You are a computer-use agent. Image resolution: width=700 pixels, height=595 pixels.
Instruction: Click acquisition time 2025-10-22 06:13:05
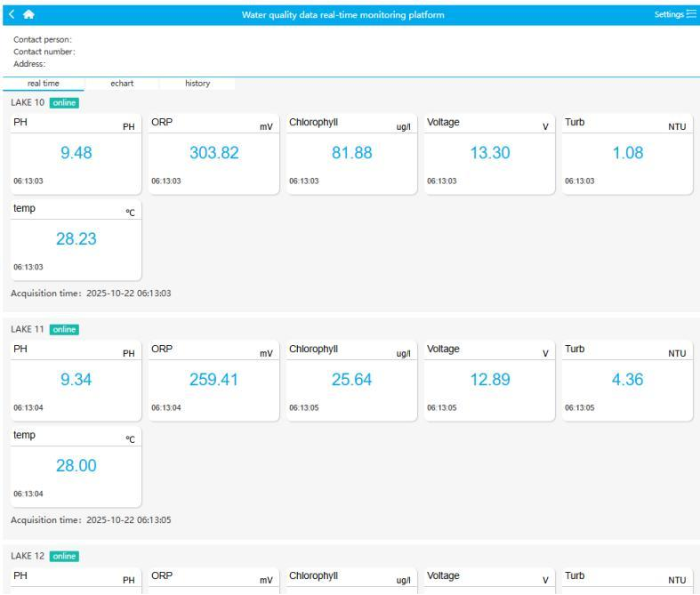click(129, 520)
